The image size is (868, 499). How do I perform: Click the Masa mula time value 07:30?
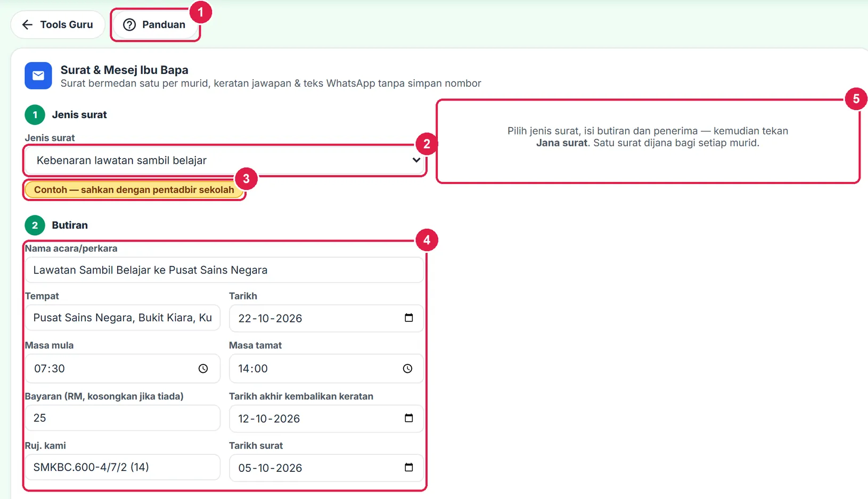(x=50, y=368)
